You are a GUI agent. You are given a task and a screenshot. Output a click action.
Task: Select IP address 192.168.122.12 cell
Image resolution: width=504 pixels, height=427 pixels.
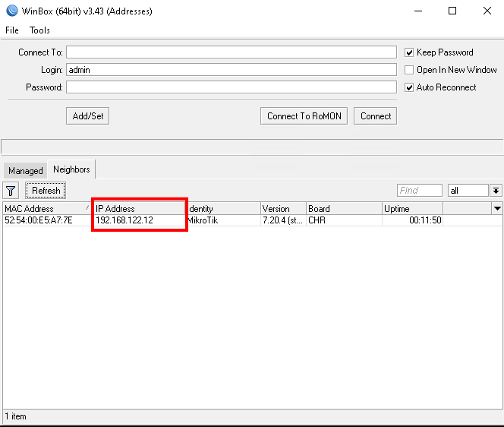pyautogui.click(x=139, y=220)
